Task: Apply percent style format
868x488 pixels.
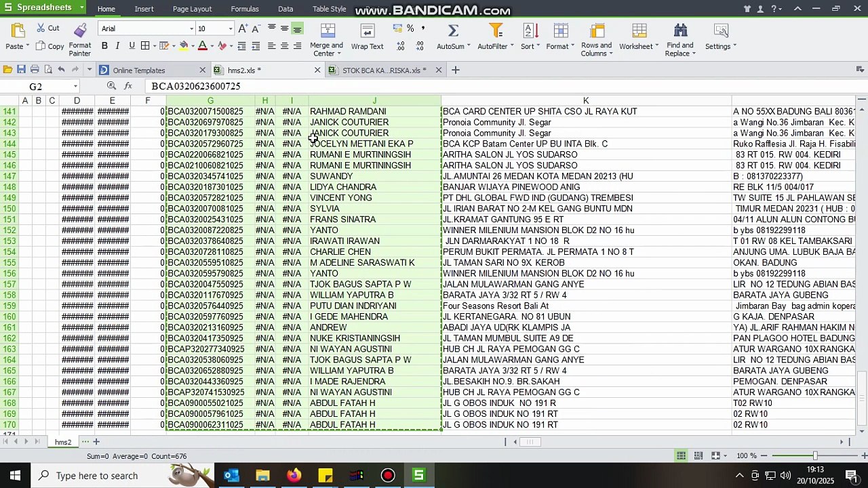Action: [410, 28]
